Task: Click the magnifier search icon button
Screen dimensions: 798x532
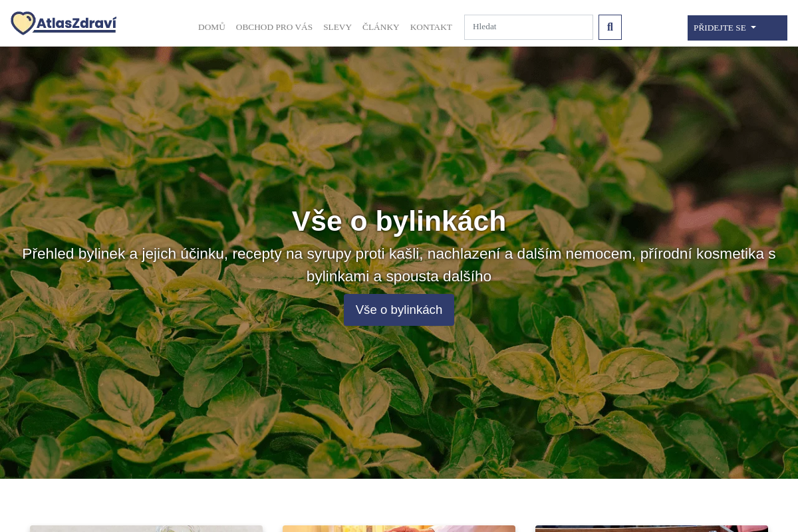Action: point(610,27)
